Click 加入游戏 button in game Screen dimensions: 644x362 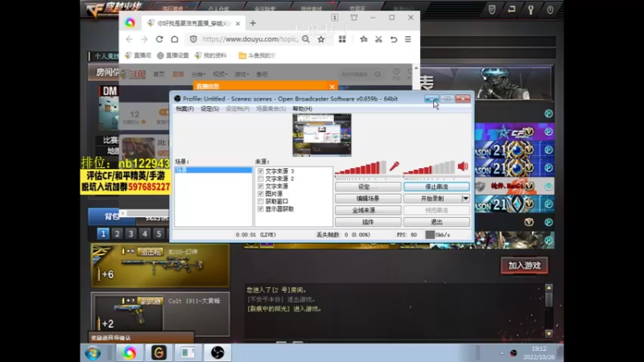tap(525, 265)
